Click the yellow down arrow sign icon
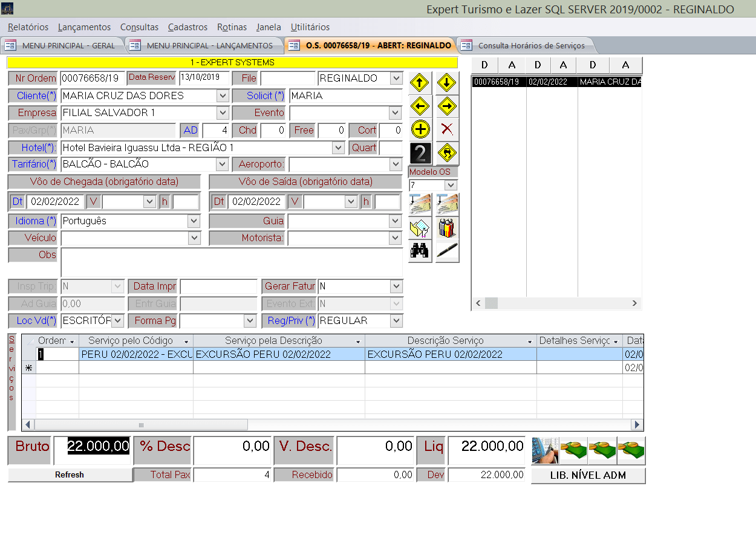The image size is (756, 544). click(446, 83)
